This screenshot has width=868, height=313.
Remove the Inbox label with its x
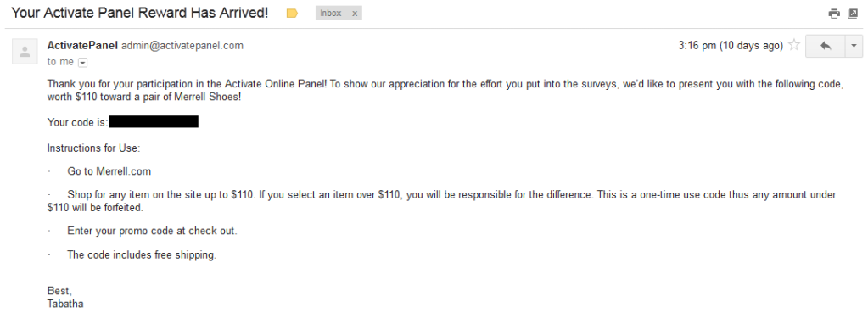pos(355,14)
